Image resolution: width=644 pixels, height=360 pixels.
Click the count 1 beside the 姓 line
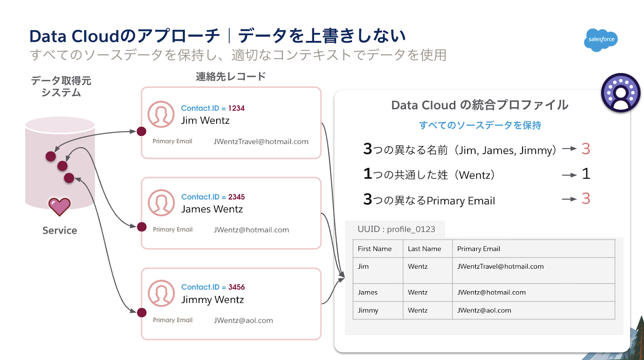[x=586, y=174]
